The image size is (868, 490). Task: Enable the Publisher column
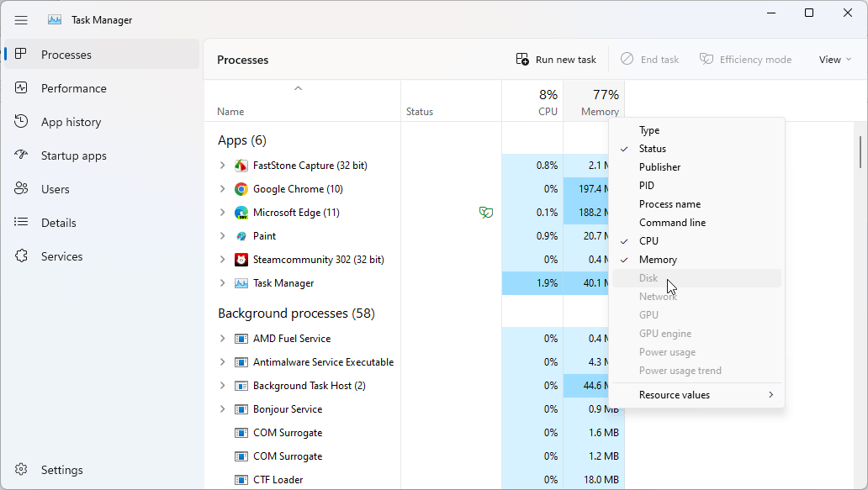pyautogui.click(x=697, y=167)
